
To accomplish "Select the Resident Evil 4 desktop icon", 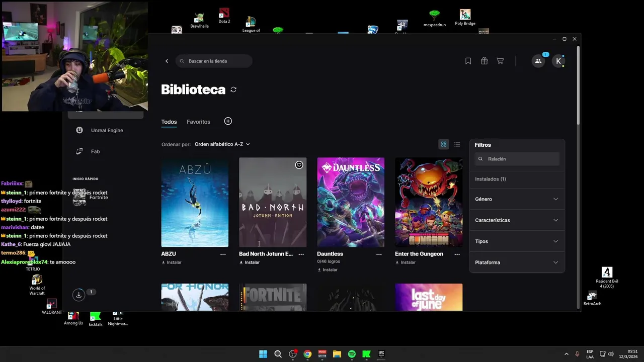I will point(607,278).
